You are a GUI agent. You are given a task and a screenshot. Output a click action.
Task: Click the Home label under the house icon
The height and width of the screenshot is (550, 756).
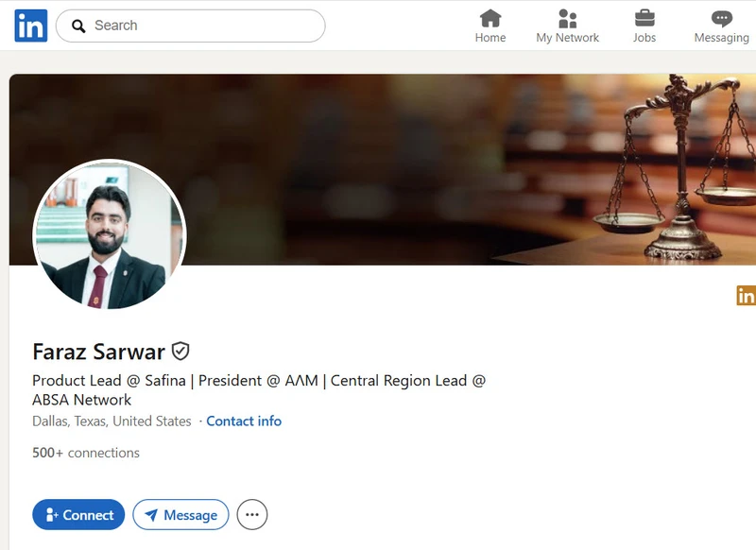coord(490,38)
